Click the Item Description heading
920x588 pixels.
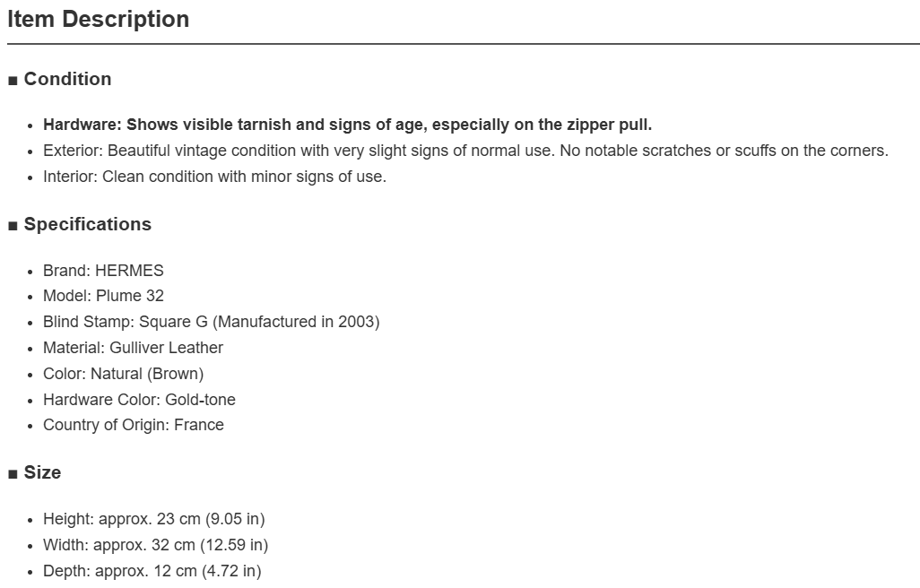click(x=98, y=20)
